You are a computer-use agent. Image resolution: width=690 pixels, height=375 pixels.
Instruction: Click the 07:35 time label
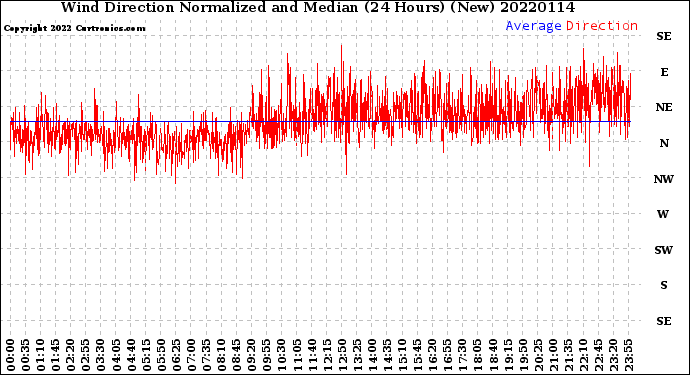click(206, 355)
